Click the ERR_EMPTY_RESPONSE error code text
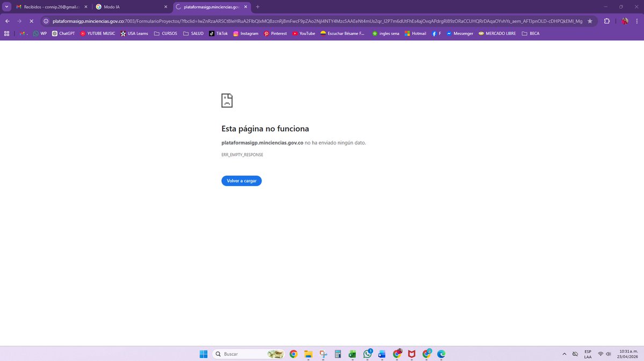The width and height of the screenshot is (644, 361). point(242,154)
